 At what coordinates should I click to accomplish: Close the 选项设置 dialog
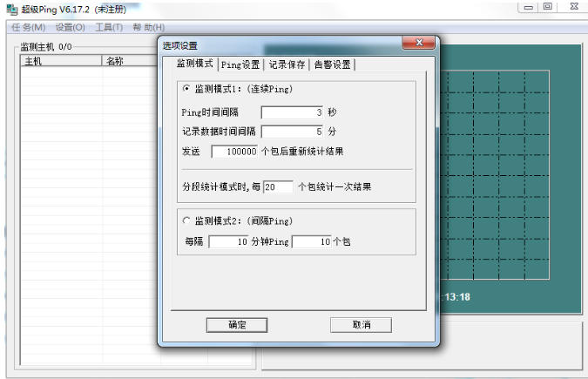tap(419, 43)
